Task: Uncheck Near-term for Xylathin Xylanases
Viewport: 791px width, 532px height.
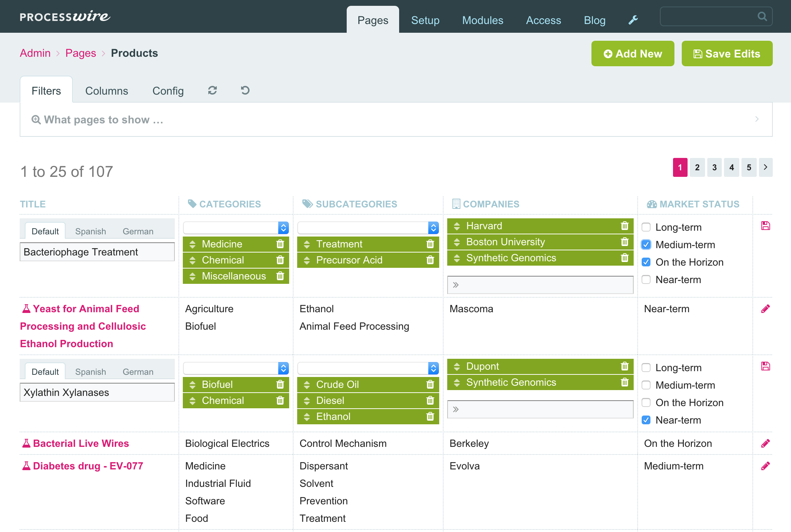Action: [x=646, y=420]
